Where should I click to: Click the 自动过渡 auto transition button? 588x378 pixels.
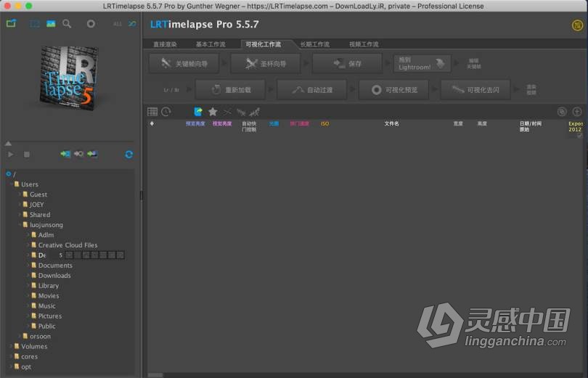click(312, 89)
